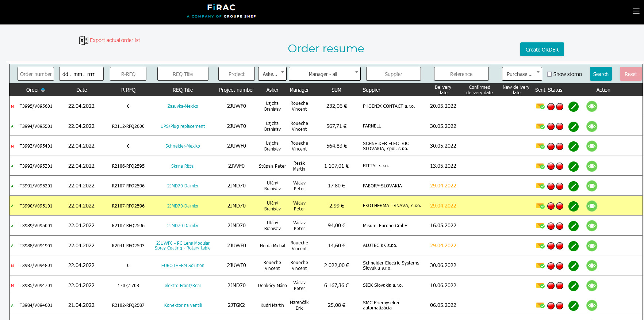
Task: Click the Supplier column header
Action: pyautogui.click(x=371, y=90)
